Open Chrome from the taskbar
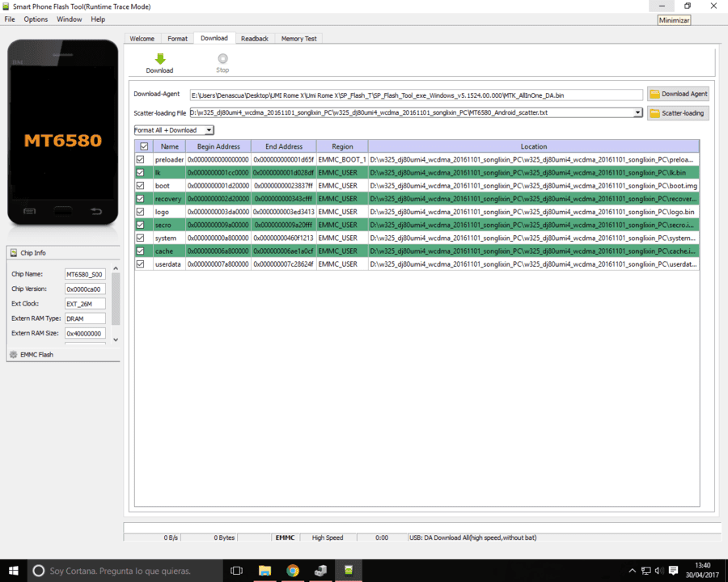The width and height of the screenshot is (728, 582). point(293,571)
